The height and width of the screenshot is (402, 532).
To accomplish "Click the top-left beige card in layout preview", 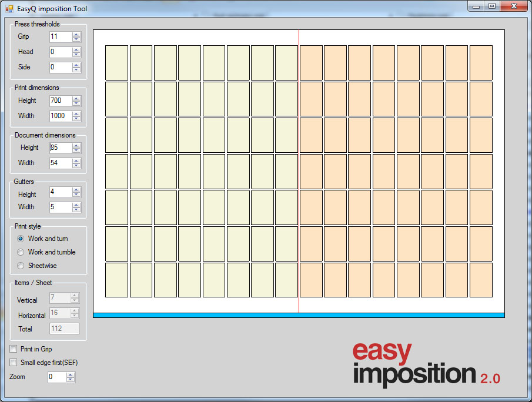I will (x=117, y=63).
